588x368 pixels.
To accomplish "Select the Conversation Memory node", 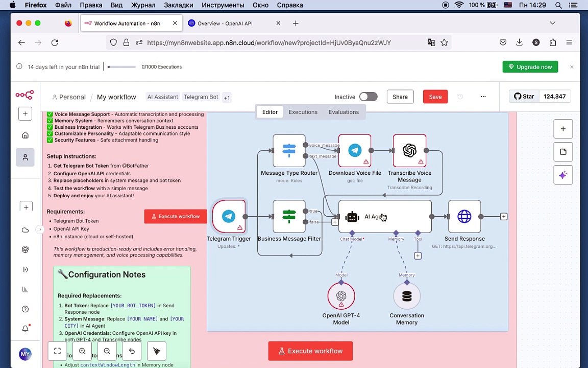I will 407,296.
